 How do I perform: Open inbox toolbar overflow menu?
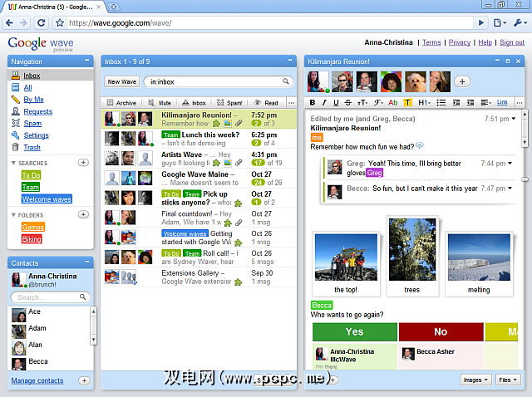pyautogui.click(x=291, y=103)
